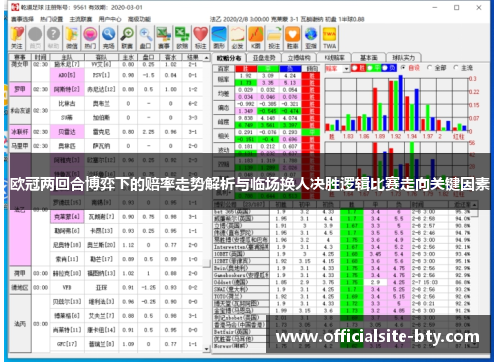Select the 马里甲 league cell

pos(20,146)
